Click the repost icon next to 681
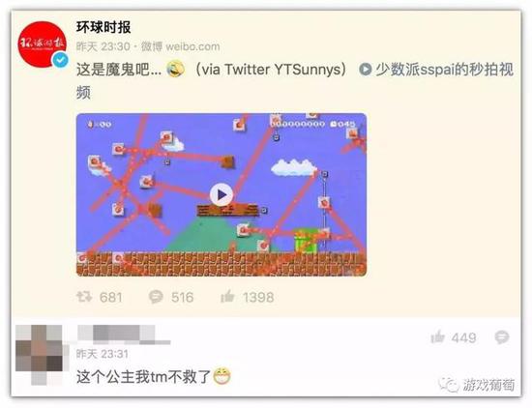 point(84,297)
